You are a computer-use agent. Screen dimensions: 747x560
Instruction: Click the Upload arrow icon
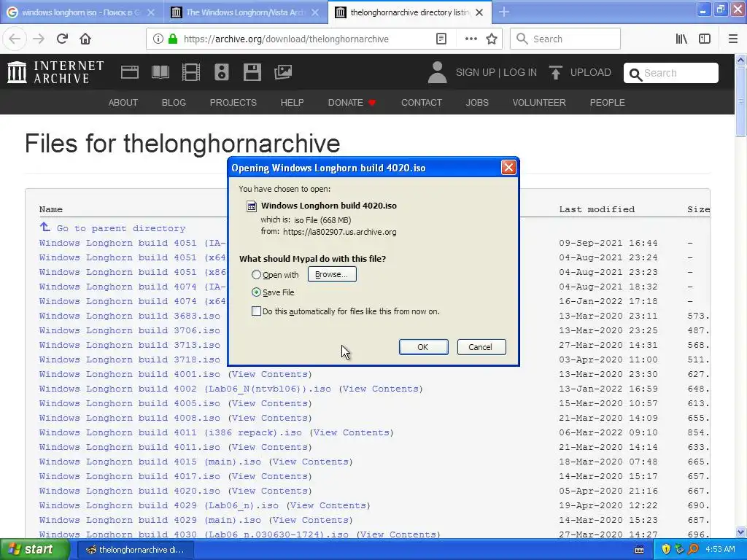(x=555, y=72)
